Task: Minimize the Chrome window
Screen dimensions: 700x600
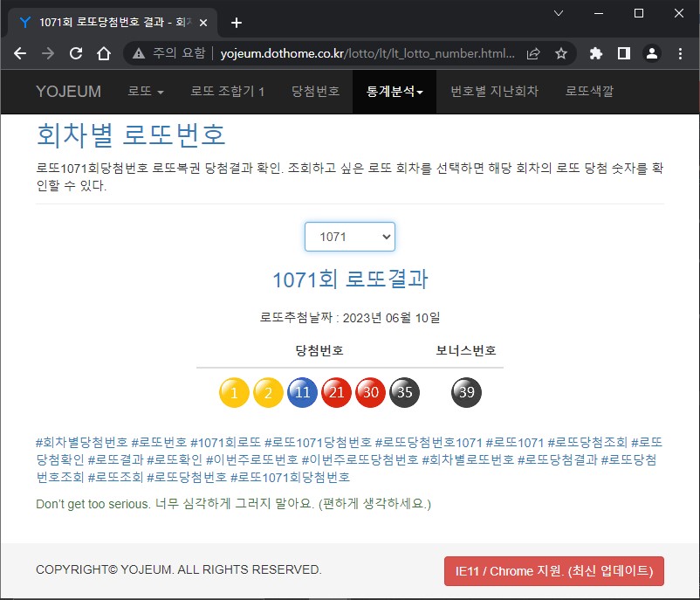Action: coord(599,13)
